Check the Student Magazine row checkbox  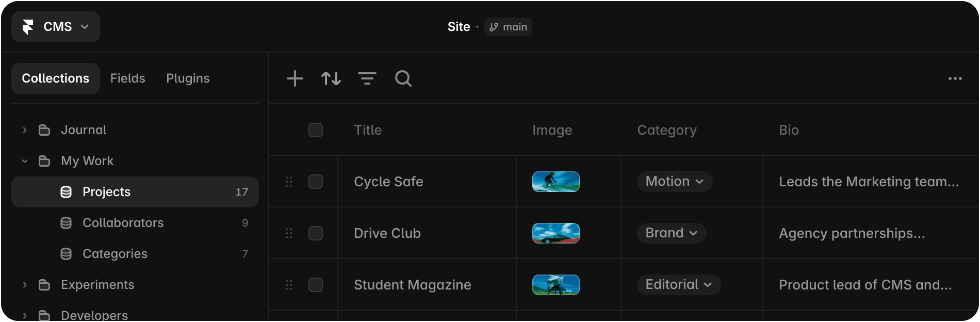(316, 285)
